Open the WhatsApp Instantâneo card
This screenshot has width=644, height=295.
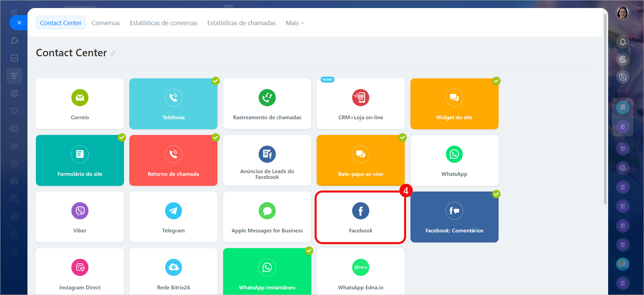tap(267, 272)
